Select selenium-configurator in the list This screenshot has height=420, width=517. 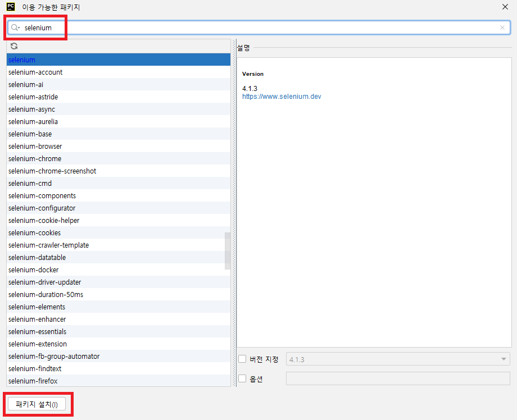coord(119,208)
